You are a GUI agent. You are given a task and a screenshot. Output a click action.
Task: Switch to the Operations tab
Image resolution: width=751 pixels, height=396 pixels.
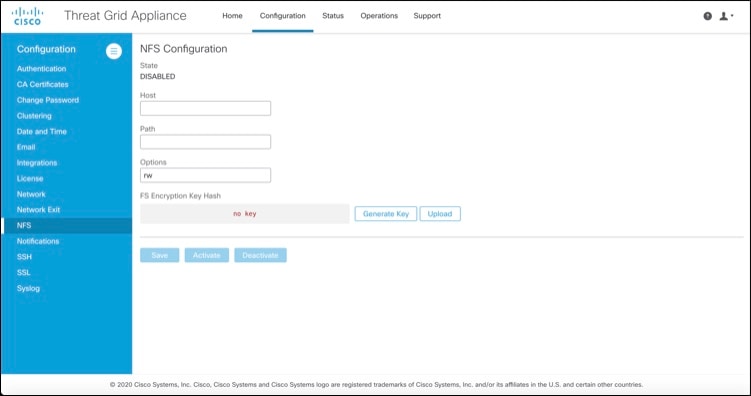[x=379, y=16]
